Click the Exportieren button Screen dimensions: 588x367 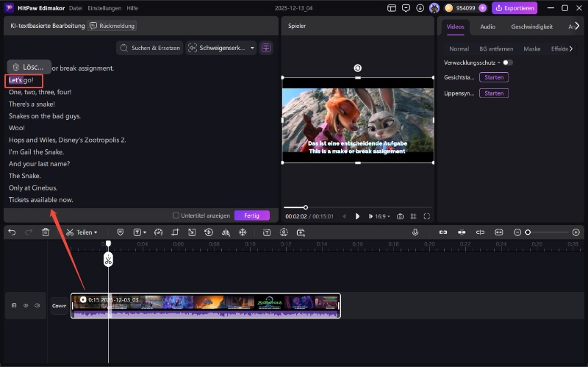515,8
